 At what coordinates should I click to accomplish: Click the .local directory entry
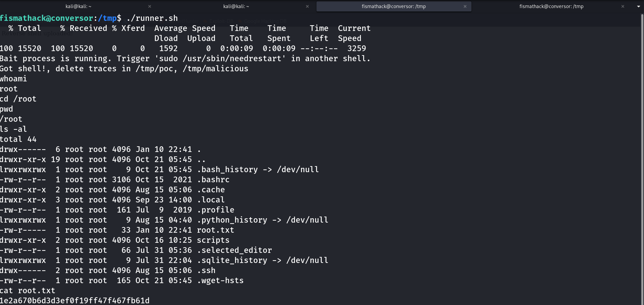point(211,200)
